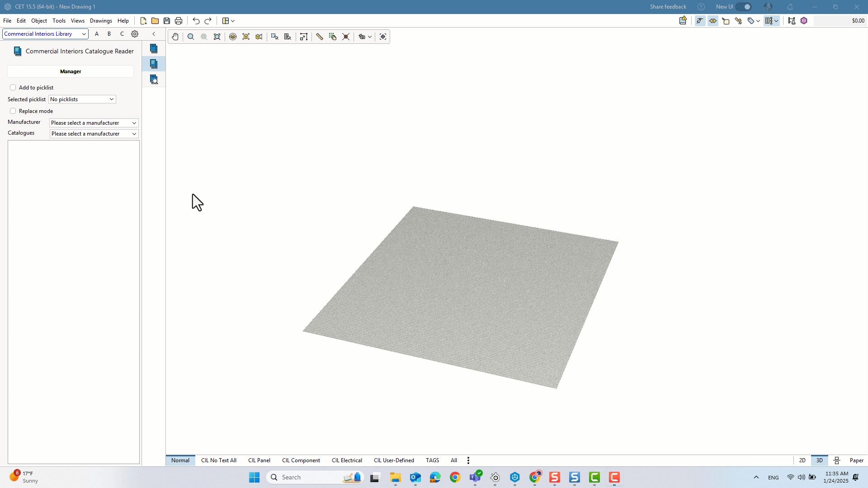Select the rectangle selection cursor tool
This screenshot has height=488, width=868.
click(x=274, y=37)
